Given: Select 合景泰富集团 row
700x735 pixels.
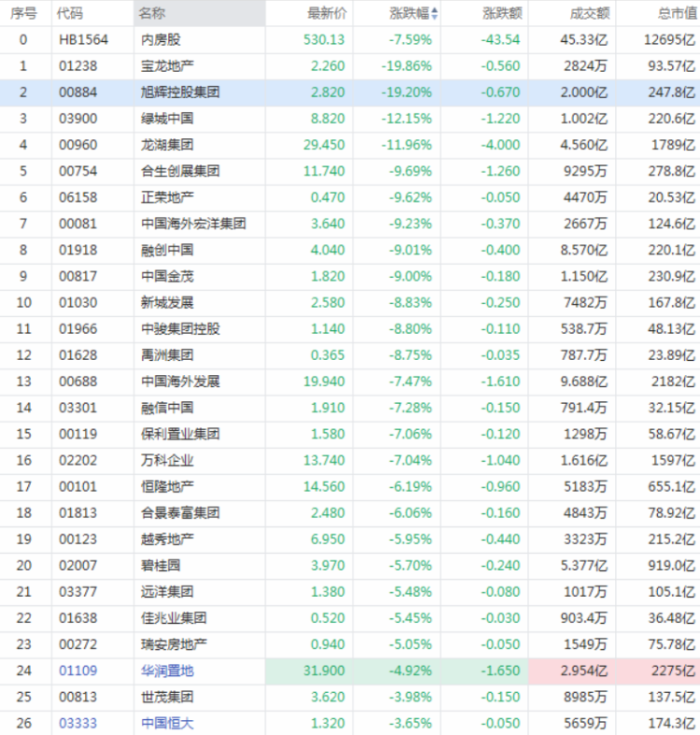Looking at the screenshot, I should 350,513.
